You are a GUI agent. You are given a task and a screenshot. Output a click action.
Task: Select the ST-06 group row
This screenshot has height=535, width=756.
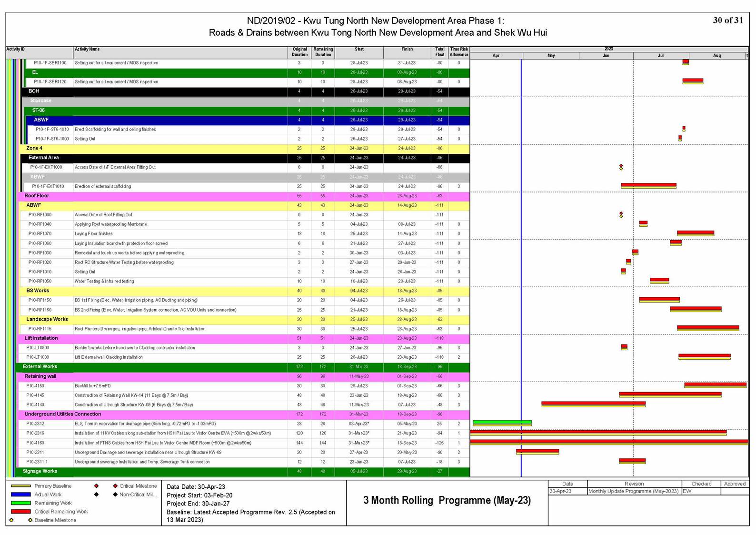point(248,110)
